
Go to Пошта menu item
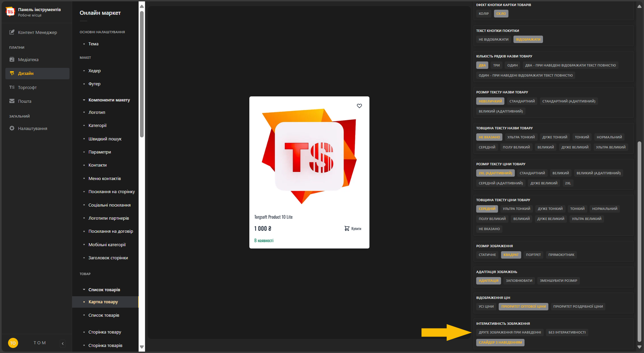pyautogui.click(x=37, y=101)
